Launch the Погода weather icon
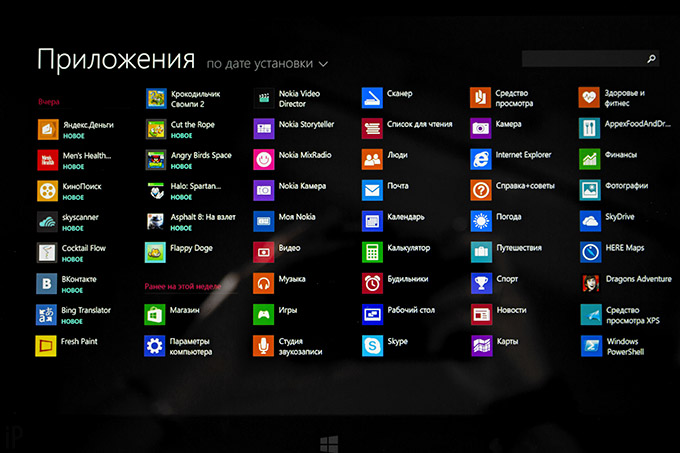The image size is (680, 453). tap(481, 222)
